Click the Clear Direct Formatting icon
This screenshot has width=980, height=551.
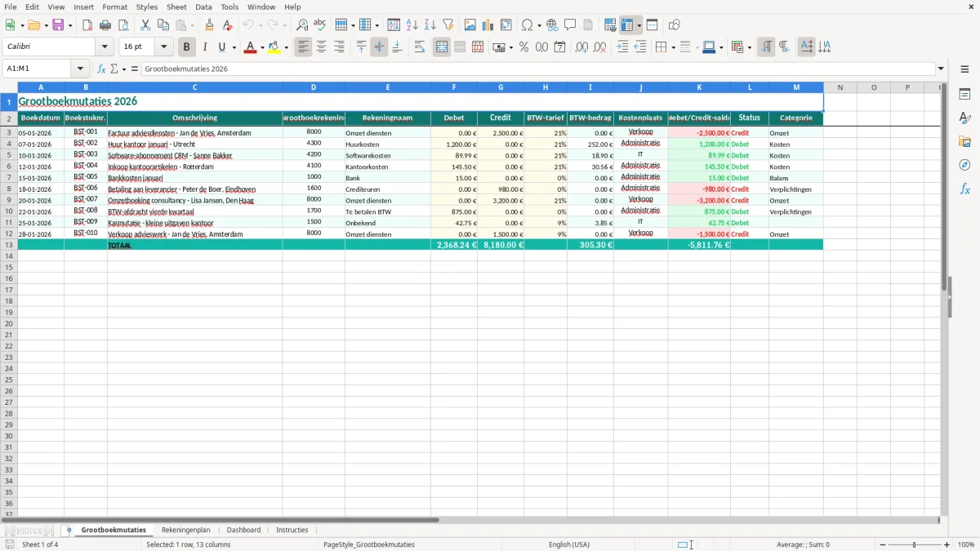tap(228, 25)
